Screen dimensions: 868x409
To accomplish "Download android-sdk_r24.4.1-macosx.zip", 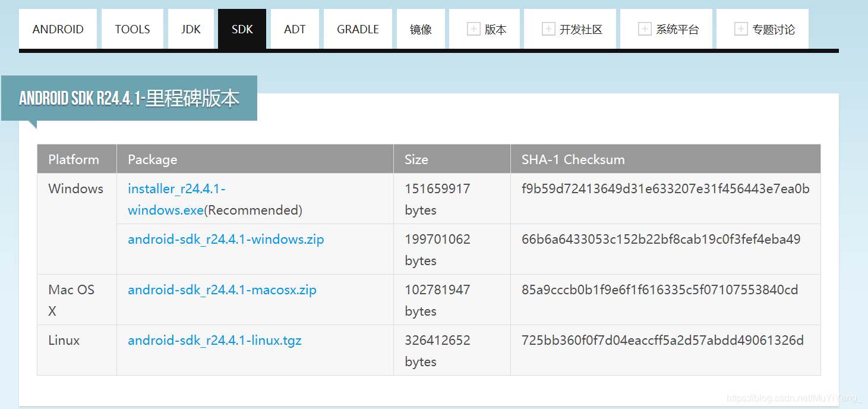I will (x=222, y=290).
